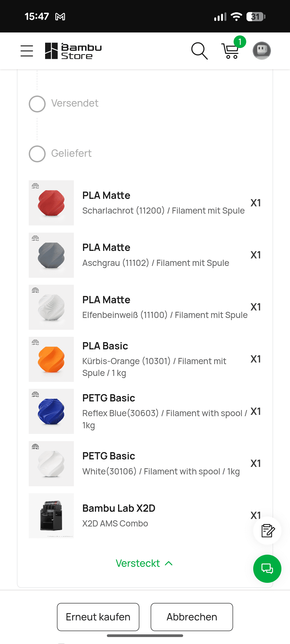This screenshot has height=644, width=290.
Task: Select the Geliefert status circle
Action: [37, 154]
